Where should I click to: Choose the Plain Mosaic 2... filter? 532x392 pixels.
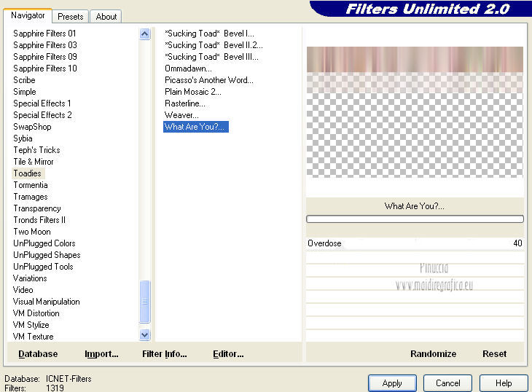coord(192,92)
